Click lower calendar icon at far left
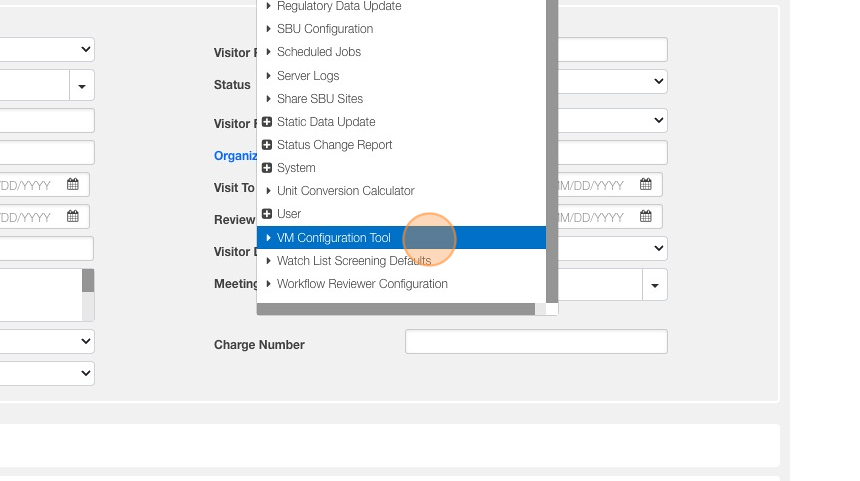This screenshot has width=860, height=481. (x=73, y=217)
